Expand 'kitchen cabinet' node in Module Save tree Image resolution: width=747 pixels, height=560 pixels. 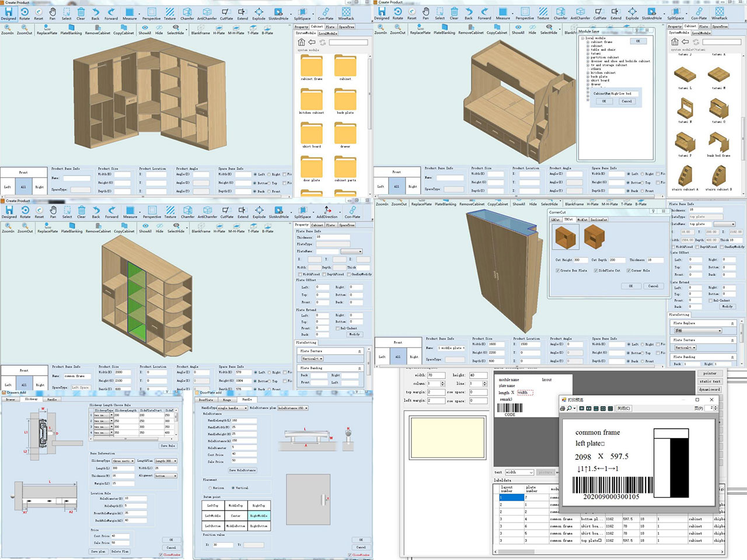(x=588, y=73)
